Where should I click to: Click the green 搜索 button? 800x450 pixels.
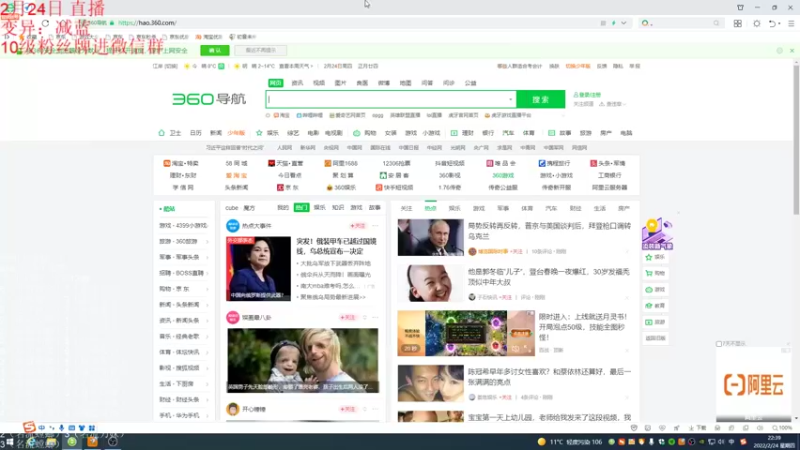pyautogui.click(x=541, y=99)
